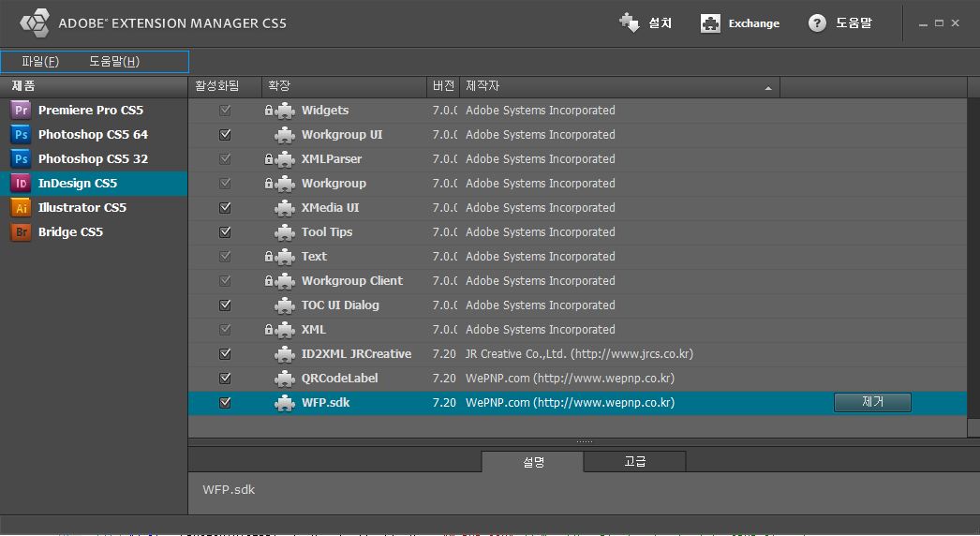Switch to the 설명 tab
This screenshot has width=980, height=536.
[532, 462]
